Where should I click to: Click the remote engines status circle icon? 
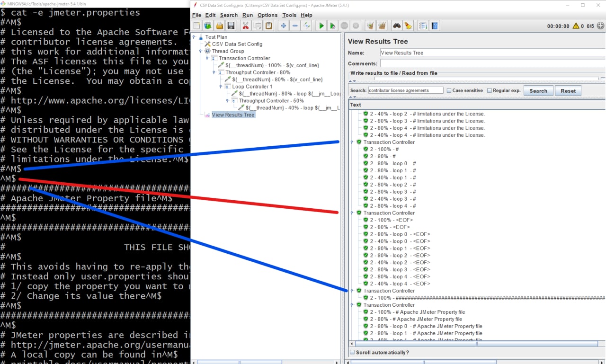coord(601,26)
